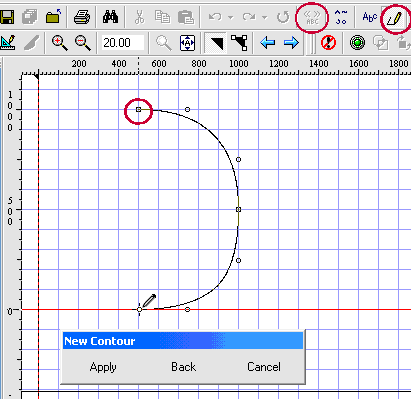
Task: Expand the Redo history dropdown arrow
Action: pos(264,17)
